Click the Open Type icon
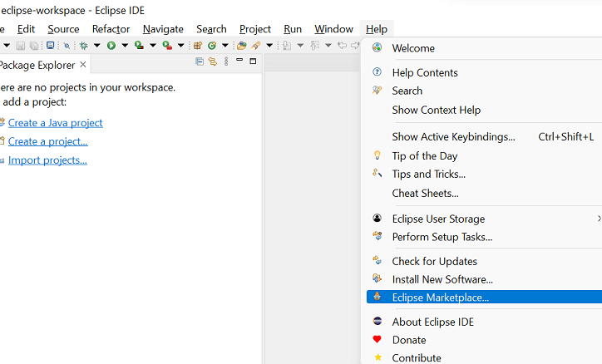Screen dimensions: 602x364 click(x=241, y=46)
